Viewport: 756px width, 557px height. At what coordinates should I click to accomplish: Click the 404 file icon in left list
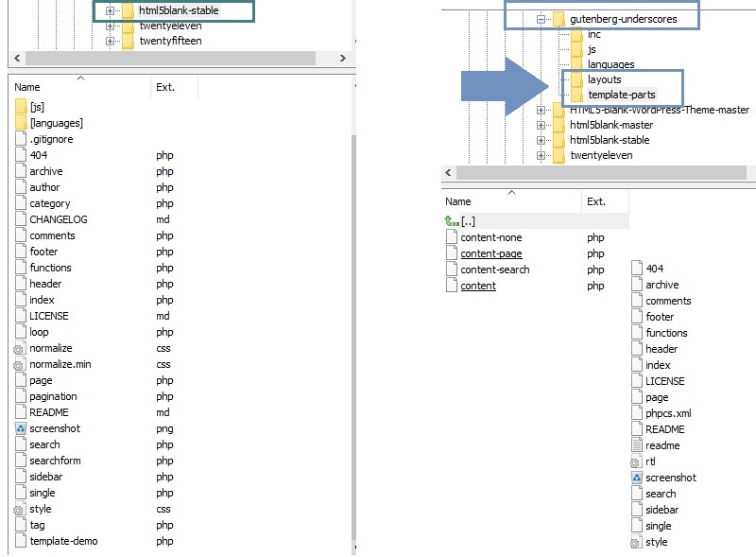click(20, 155)
